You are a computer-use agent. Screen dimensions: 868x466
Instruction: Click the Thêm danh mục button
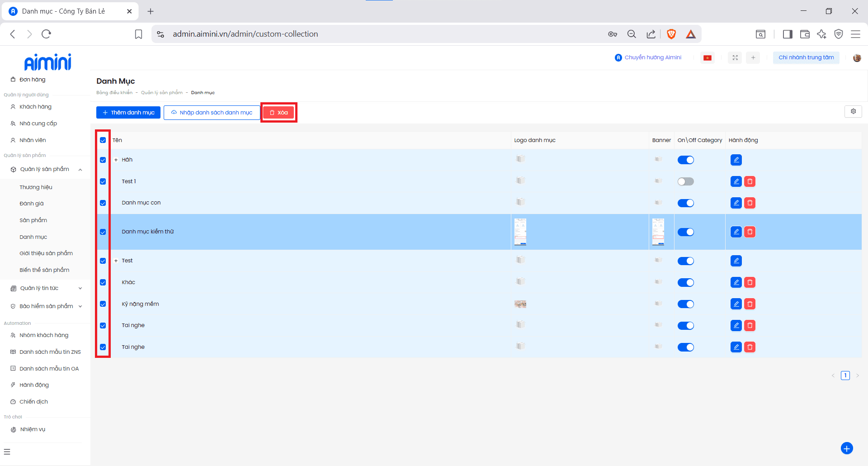(128, 113)
